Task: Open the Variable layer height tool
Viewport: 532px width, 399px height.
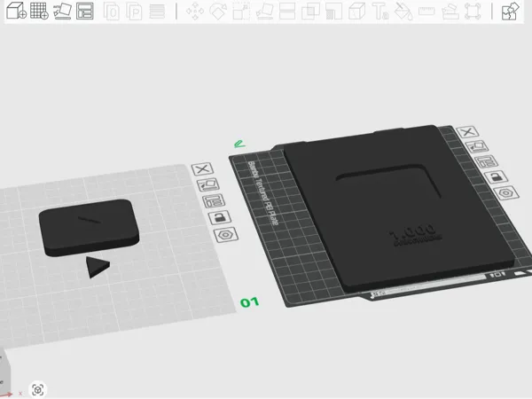Action: (157, 12)
